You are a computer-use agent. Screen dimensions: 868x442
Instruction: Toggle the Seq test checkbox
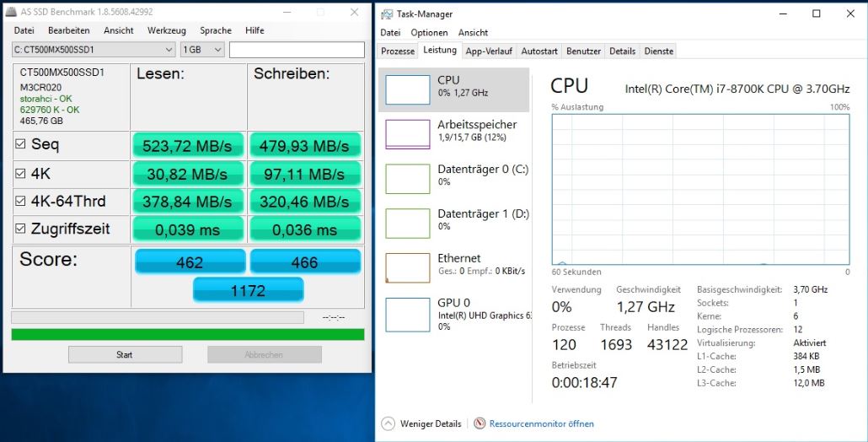click(x=20, y=144)
